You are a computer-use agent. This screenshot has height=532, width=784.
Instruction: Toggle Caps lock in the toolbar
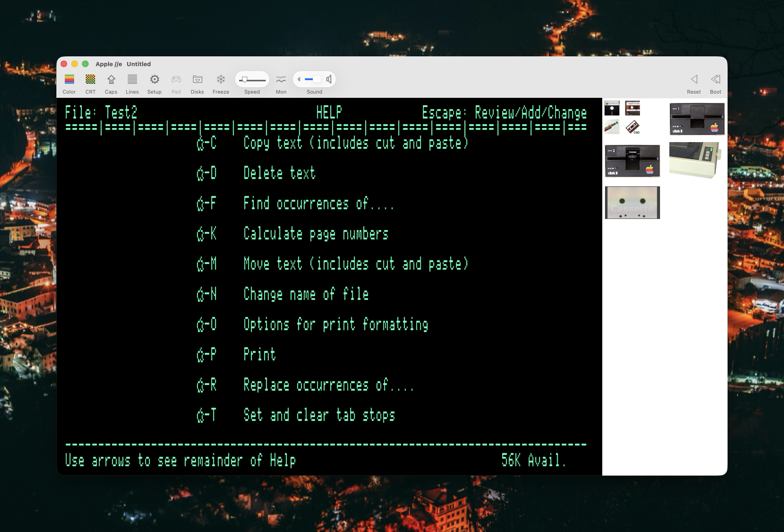[x=111, y=79]
